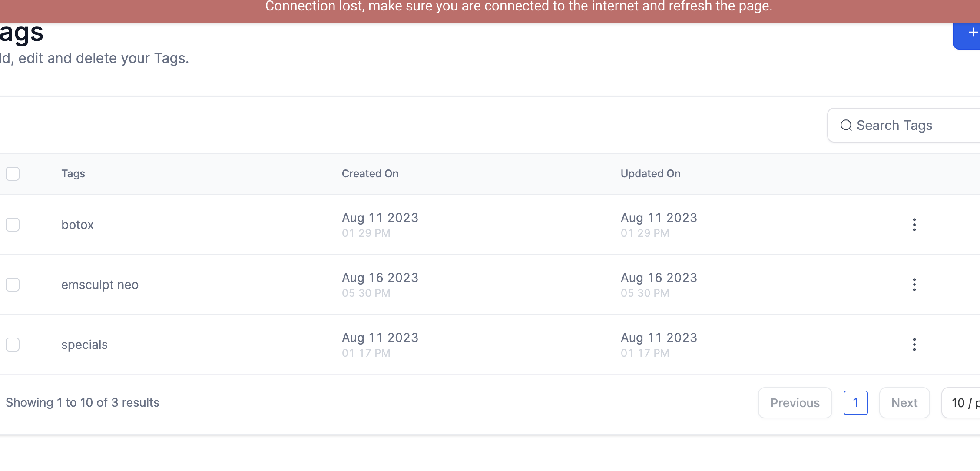Focus the Search Tags input field

click(904, 125)
